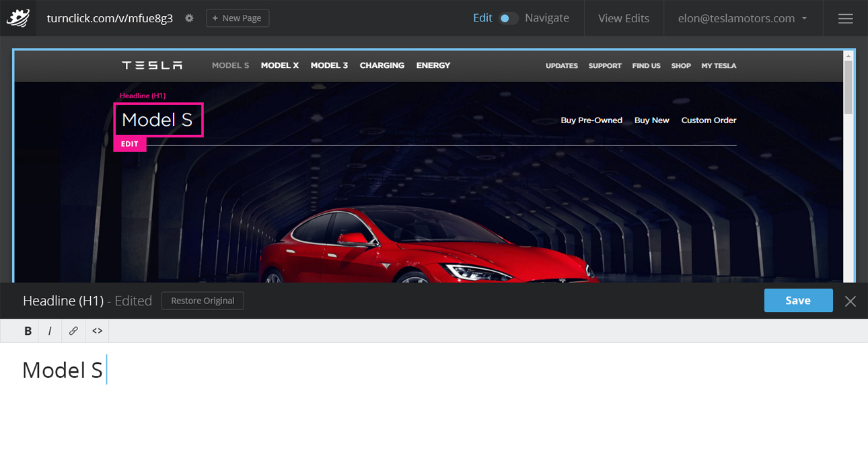
Task: Click the New Page button
Action: click(x=238, y=18)
